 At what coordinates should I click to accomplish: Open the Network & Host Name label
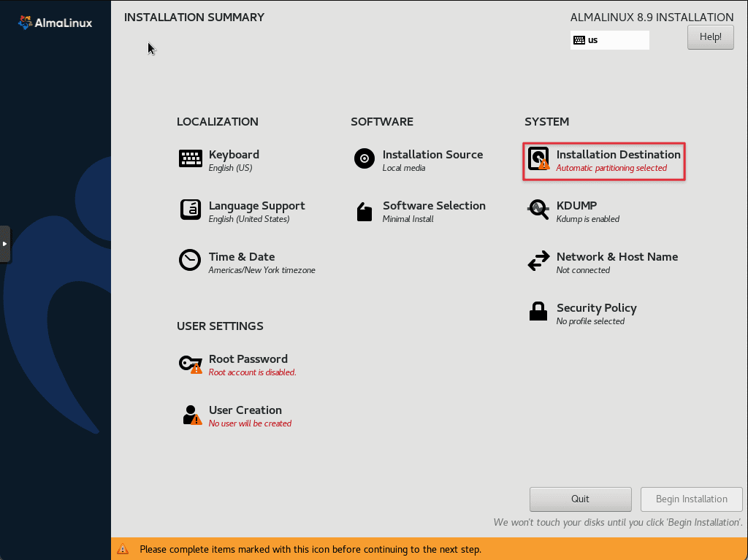tap(617, 257)
